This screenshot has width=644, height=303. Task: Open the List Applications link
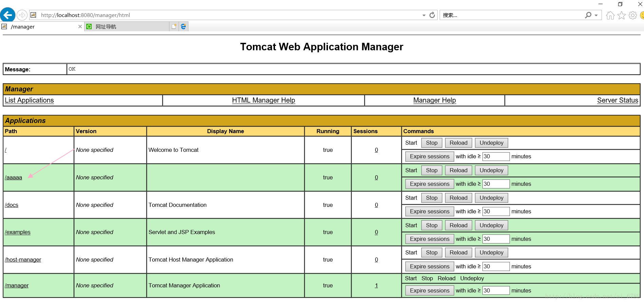[x=29, y=100]
